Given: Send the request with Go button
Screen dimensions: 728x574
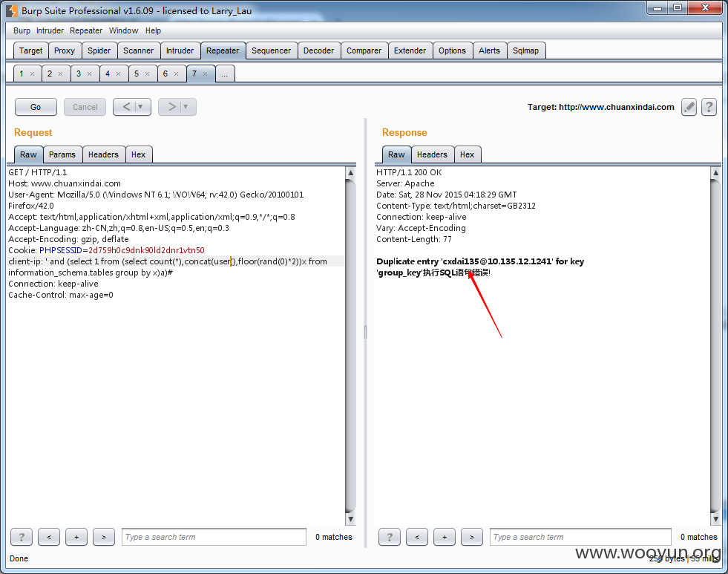Looking at the screenshot, I should pos(36,107).
